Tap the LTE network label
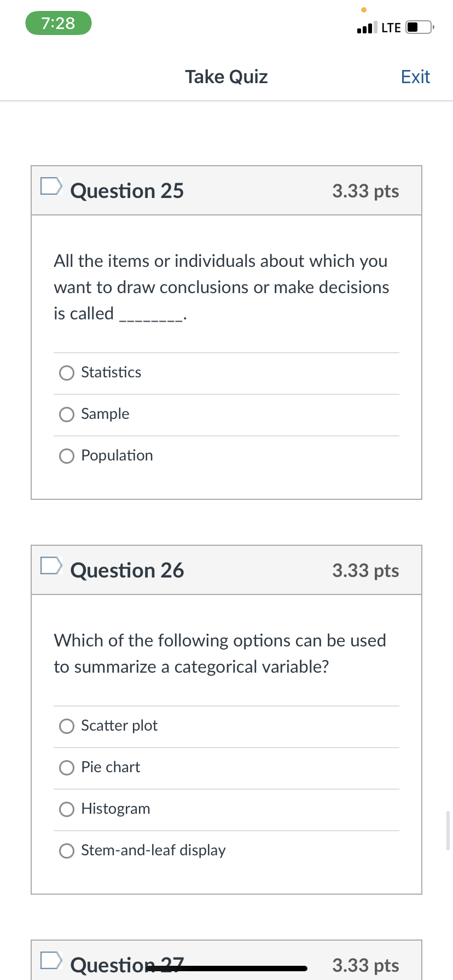Viewport: 453px width, 980px height. coord(391,28)
